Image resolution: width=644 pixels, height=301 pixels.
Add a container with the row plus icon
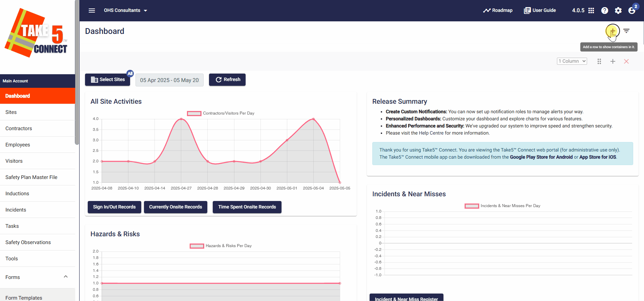coord(613,61)
